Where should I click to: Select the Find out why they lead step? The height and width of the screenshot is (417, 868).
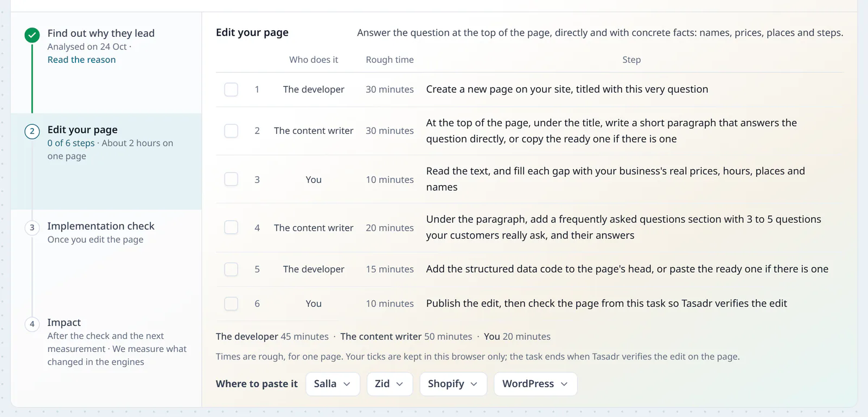tap(101, 33)
